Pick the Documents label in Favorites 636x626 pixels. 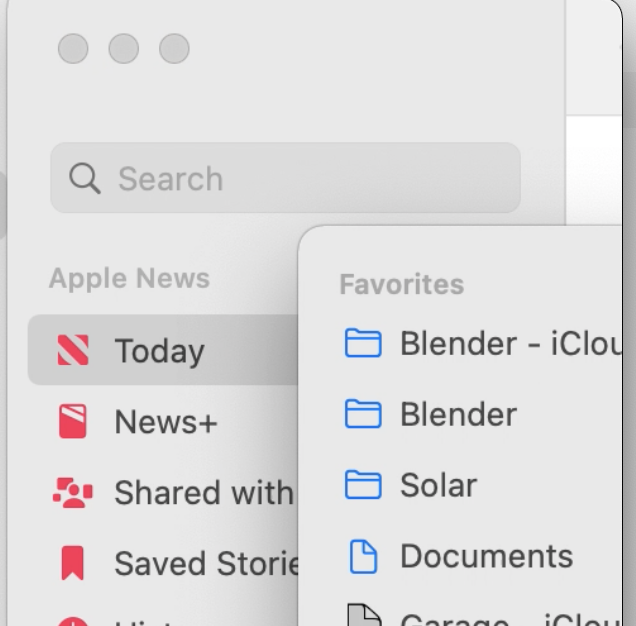click(486, 556)
